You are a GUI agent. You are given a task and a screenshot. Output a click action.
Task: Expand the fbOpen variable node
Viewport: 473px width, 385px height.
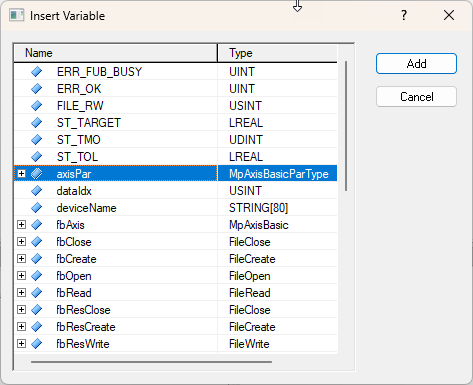pos(21,276)
